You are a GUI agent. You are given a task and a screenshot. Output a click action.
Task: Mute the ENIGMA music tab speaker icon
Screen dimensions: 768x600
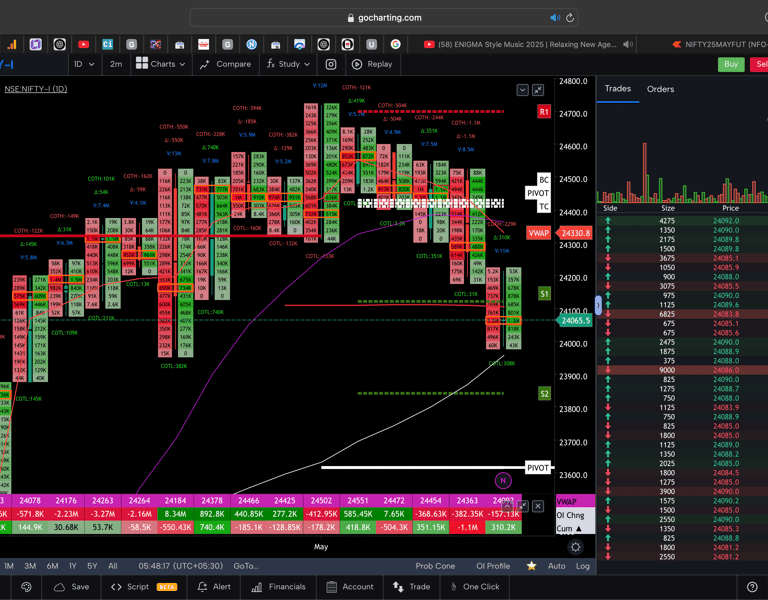coord(627,45)
